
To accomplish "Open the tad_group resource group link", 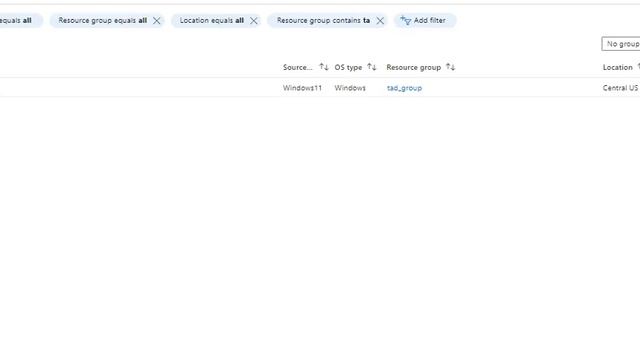I will [x=404, y=88].
